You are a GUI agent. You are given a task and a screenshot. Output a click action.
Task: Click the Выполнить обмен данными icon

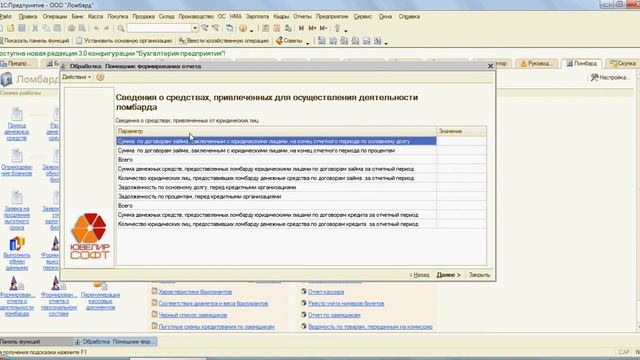point(17,244)
